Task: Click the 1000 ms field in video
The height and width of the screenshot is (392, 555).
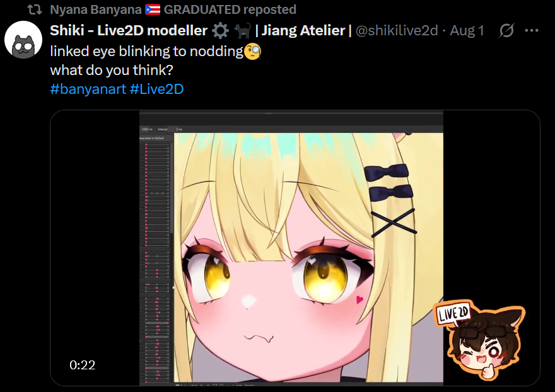Action: [147, 129]
